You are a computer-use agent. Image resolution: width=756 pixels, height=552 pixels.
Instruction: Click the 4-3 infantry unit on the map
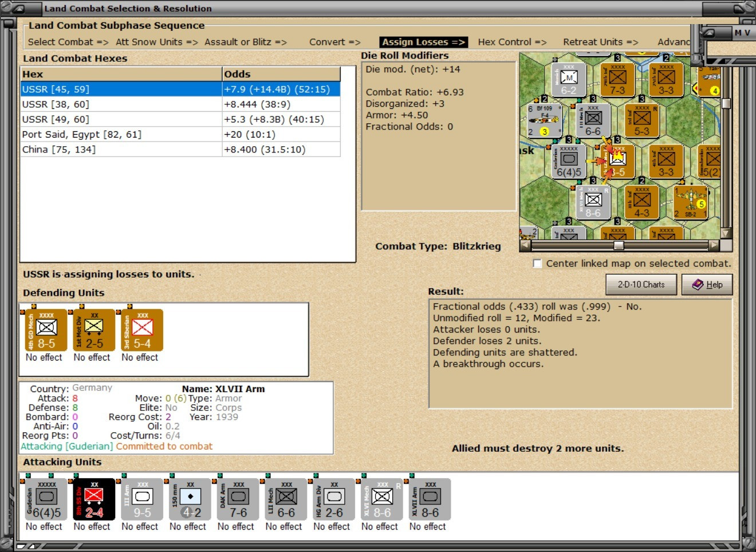pos(642,202)
